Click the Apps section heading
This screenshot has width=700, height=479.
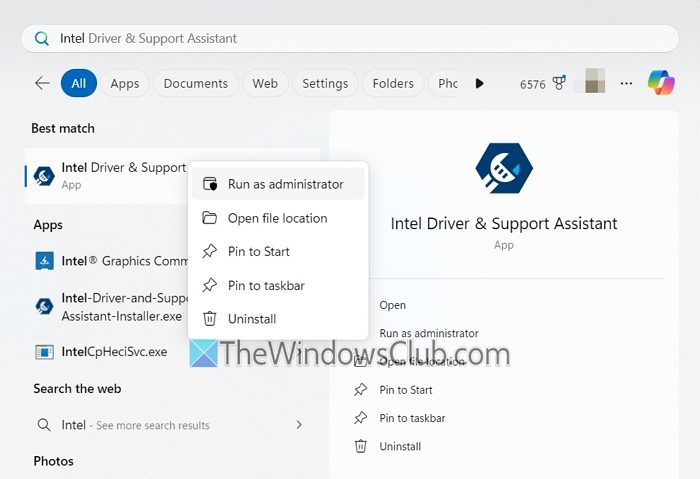48,225
